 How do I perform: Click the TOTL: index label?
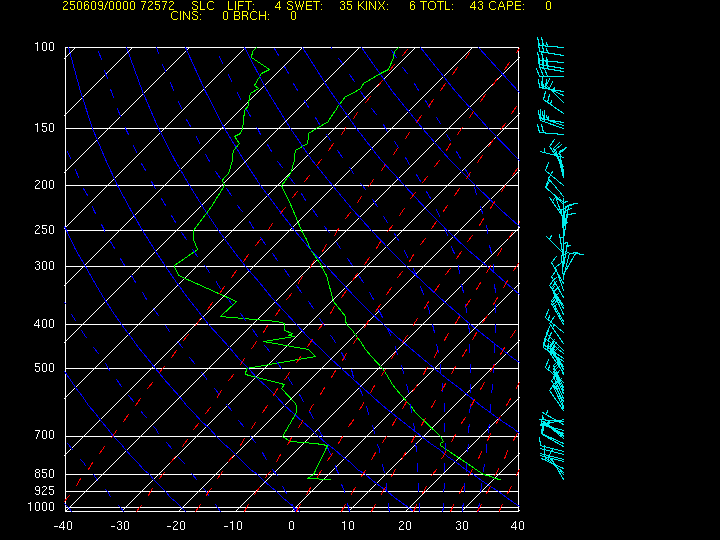435,6
